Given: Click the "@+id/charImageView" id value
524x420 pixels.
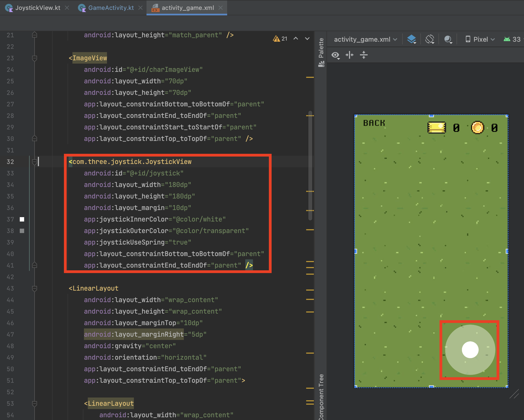Looking at the screenshot, I should 164,70.
